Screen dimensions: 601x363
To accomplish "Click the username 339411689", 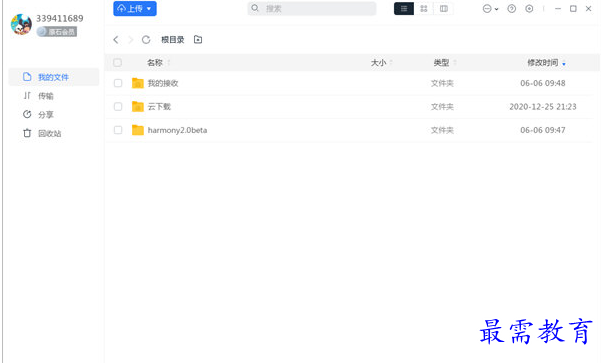I will (59, 18).
